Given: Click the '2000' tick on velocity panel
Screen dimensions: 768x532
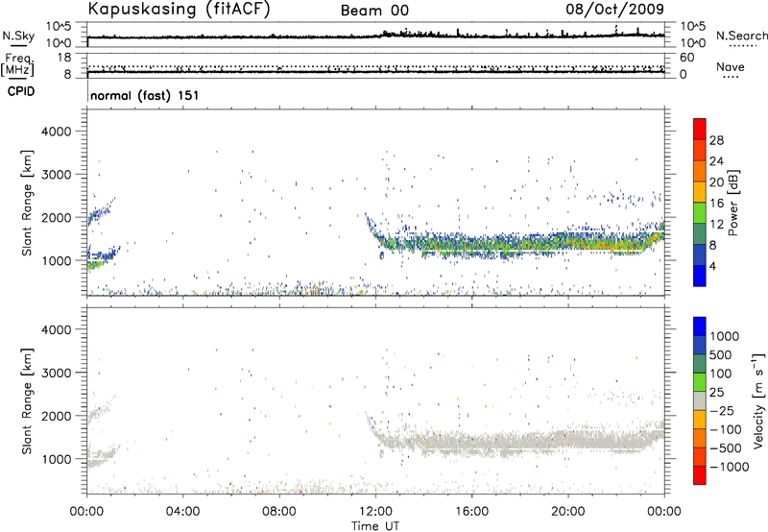Looking at the screenshot, I should (56, 416).
